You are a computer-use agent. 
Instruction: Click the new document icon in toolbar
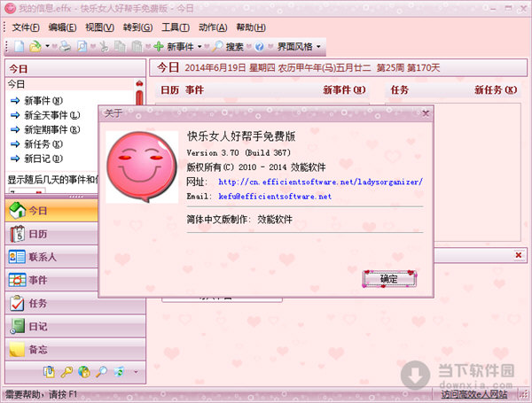click(19, 46)
